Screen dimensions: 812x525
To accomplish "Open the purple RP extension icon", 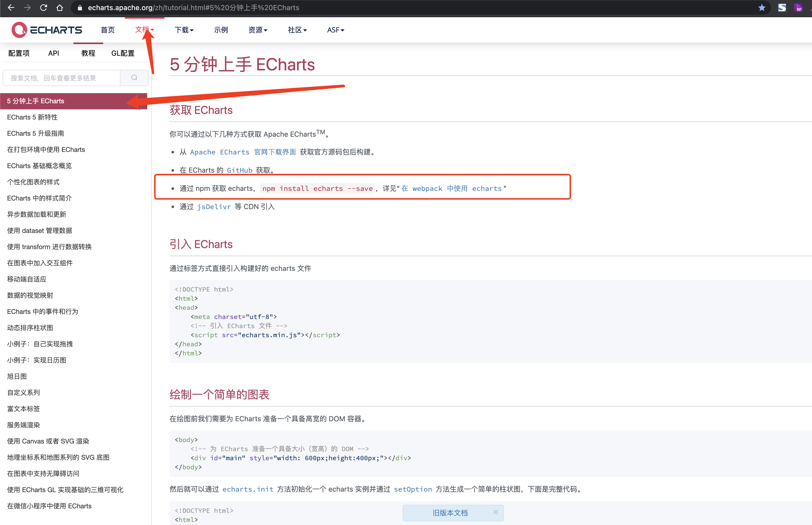I will click(798, 8).
